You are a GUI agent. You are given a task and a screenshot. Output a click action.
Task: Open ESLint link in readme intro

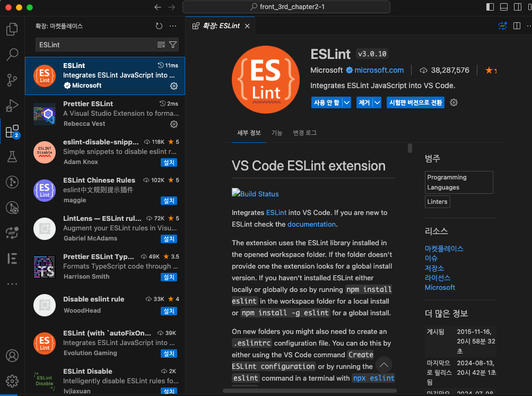coord(276,213)
